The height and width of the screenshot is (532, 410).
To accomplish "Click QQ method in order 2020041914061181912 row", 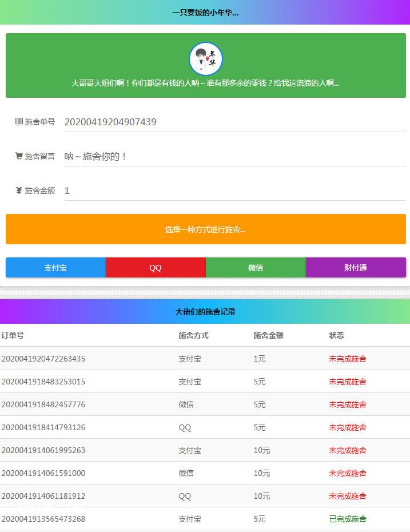I will pyautogui.click(x=185, y=496).
